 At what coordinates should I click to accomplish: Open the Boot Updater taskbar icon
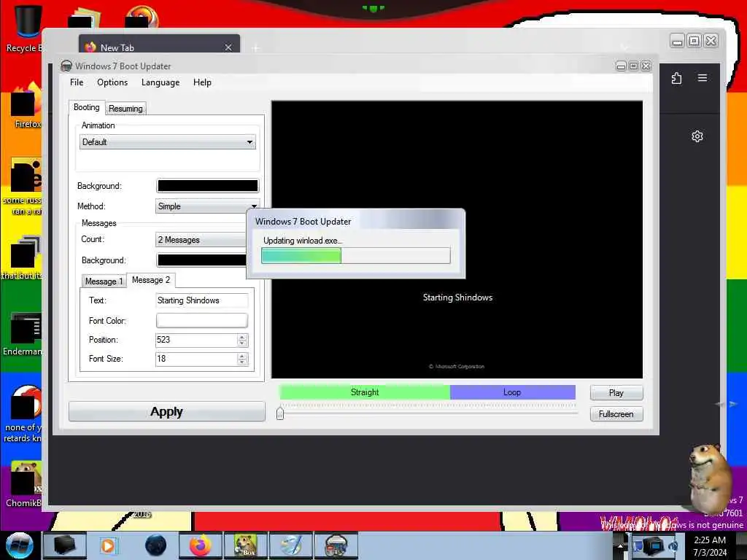point(336,545)
